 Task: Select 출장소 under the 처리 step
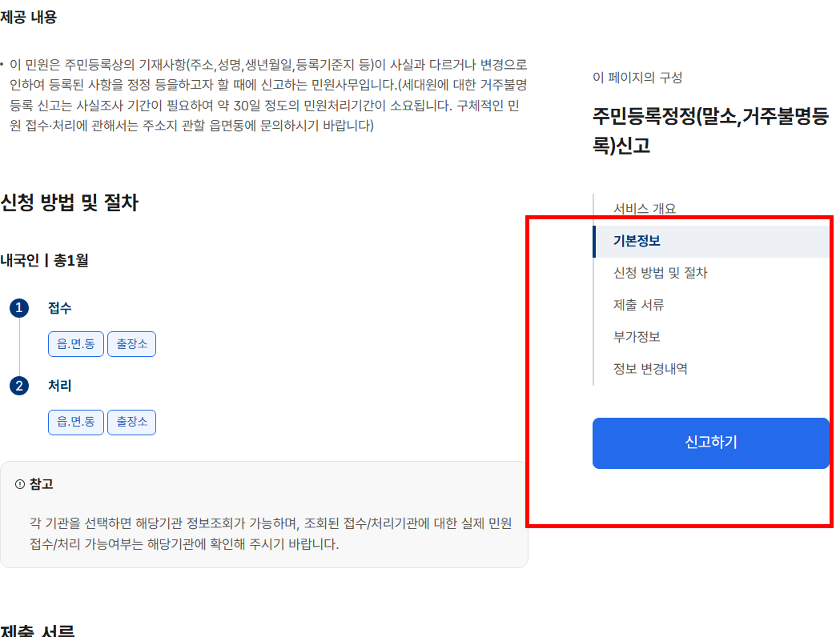(x=131, y=423)
